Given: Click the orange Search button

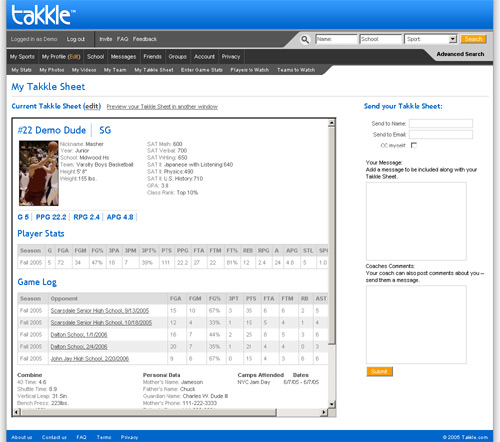Looking at the screenshot, I should [x=473, y=39].
